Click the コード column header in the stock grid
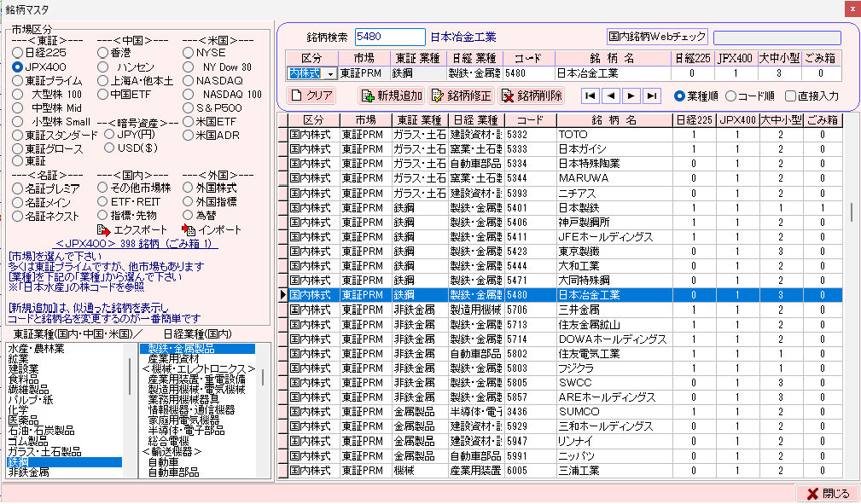Image resolution: width=861 pixels, height=504 pixels. (529, 120)
